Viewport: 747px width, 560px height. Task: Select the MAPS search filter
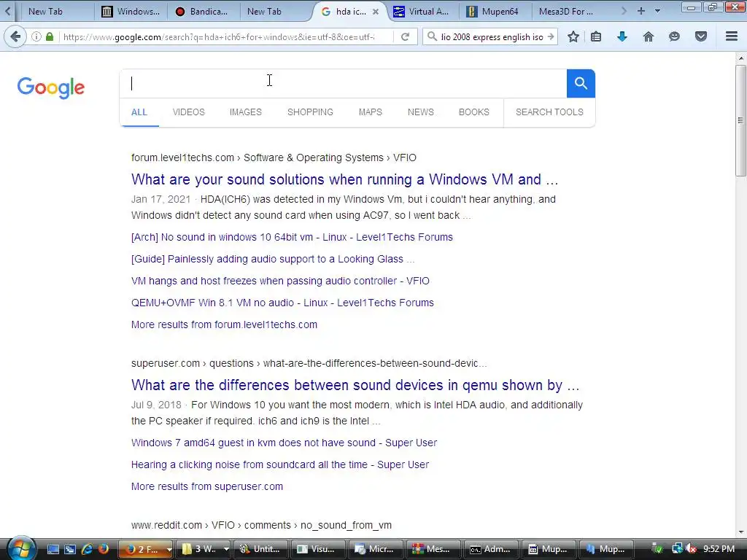click(370, 112)
